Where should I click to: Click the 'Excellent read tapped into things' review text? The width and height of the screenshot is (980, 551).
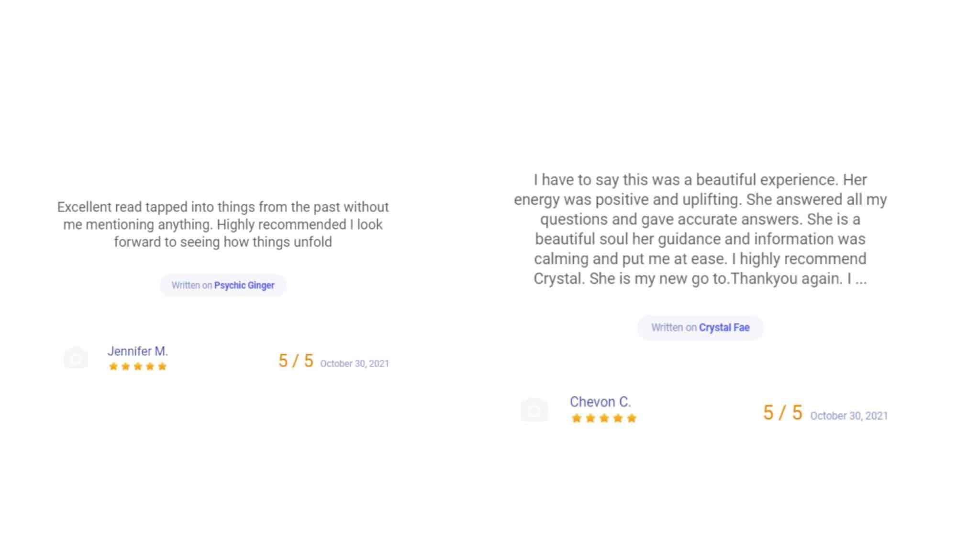(x=223, y=224)
